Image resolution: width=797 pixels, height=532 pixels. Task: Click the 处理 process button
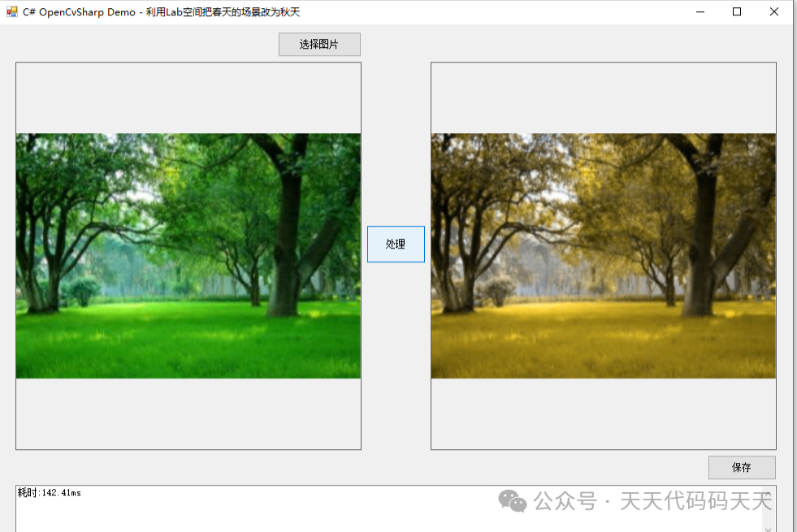click(396, 244)
